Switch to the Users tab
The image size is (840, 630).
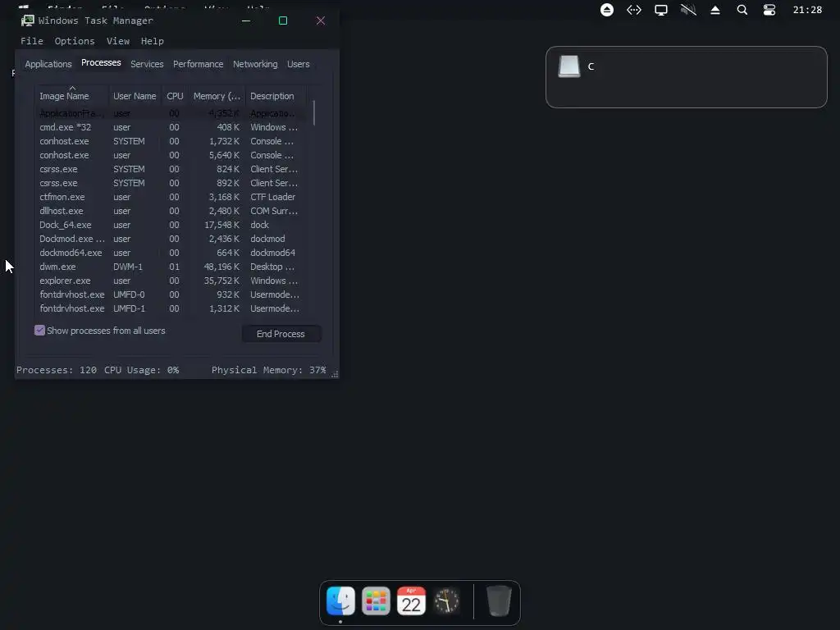pos(298,64)
